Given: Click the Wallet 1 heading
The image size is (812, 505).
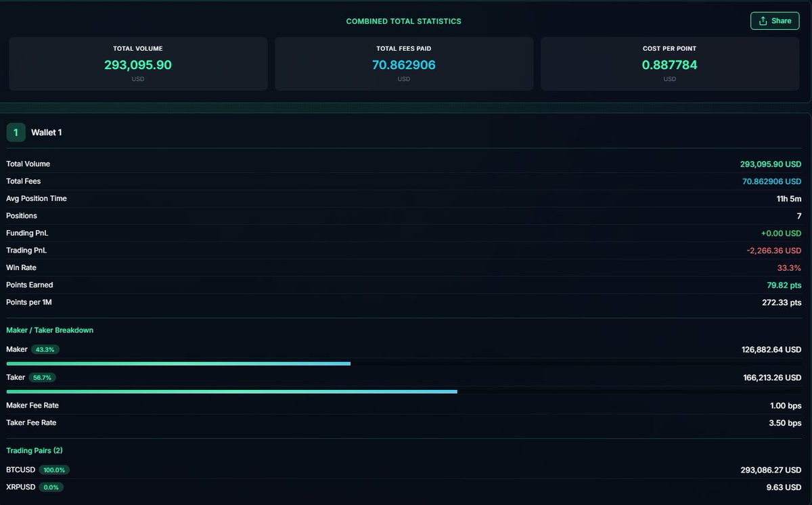Looking at the screenshot, I should click(47, 133).
